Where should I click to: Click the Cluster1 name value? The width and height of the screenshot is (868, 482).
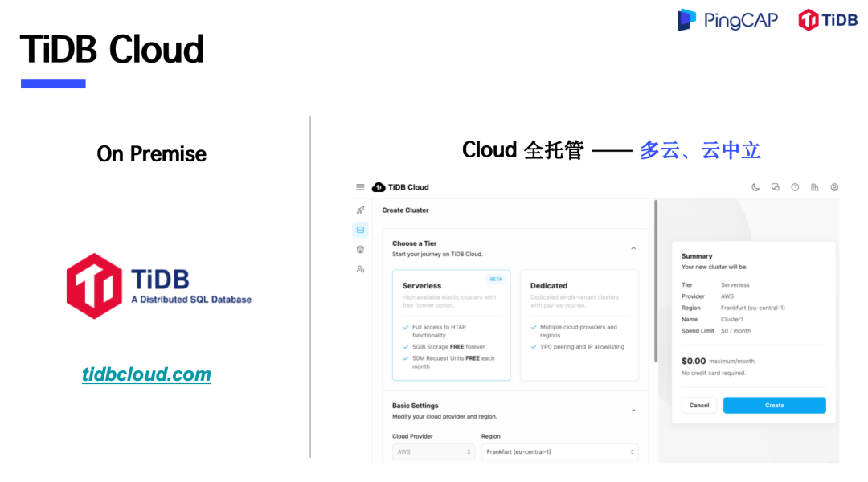pyautogui.click(x=732, y=319)
